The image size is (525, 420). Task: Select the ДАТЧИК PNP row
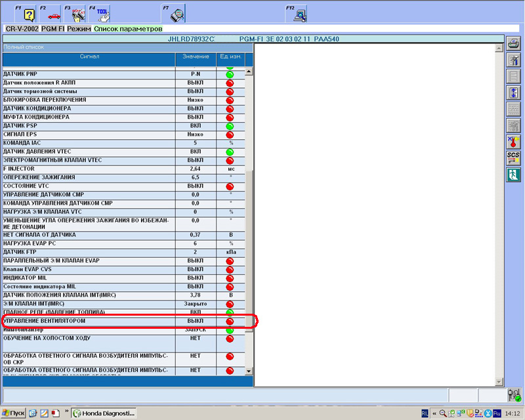(x=124, y=74)
